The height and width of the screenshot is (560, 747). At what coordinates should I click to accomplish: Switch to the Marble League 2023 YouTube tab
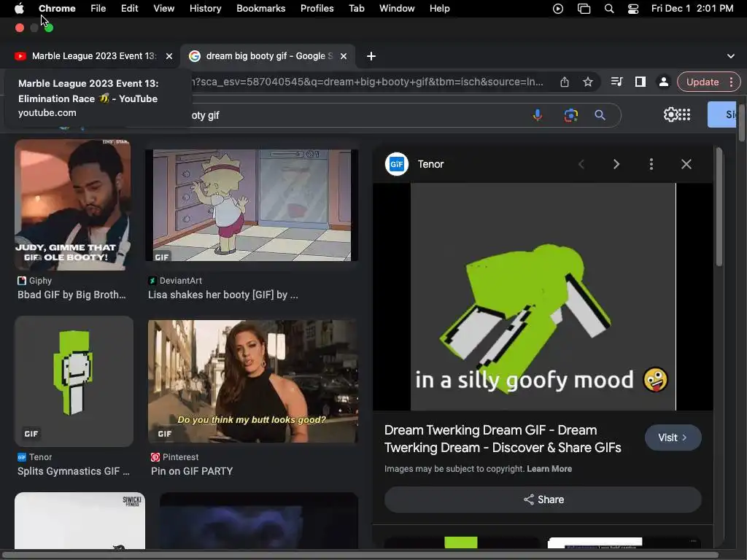pos(94,56)
